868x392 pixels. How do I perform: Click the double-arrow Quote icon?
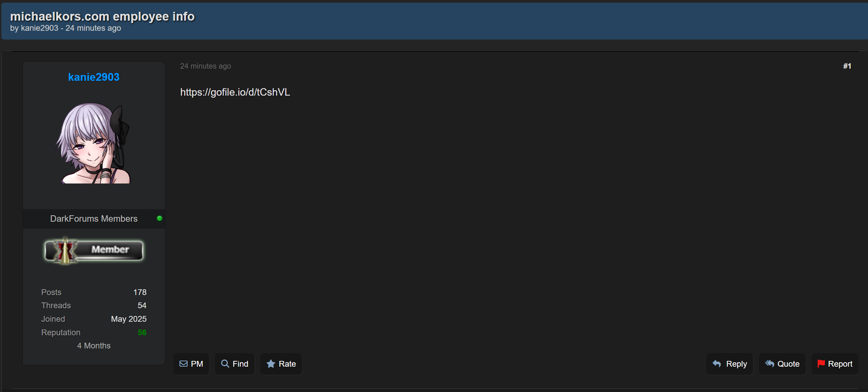770,364
